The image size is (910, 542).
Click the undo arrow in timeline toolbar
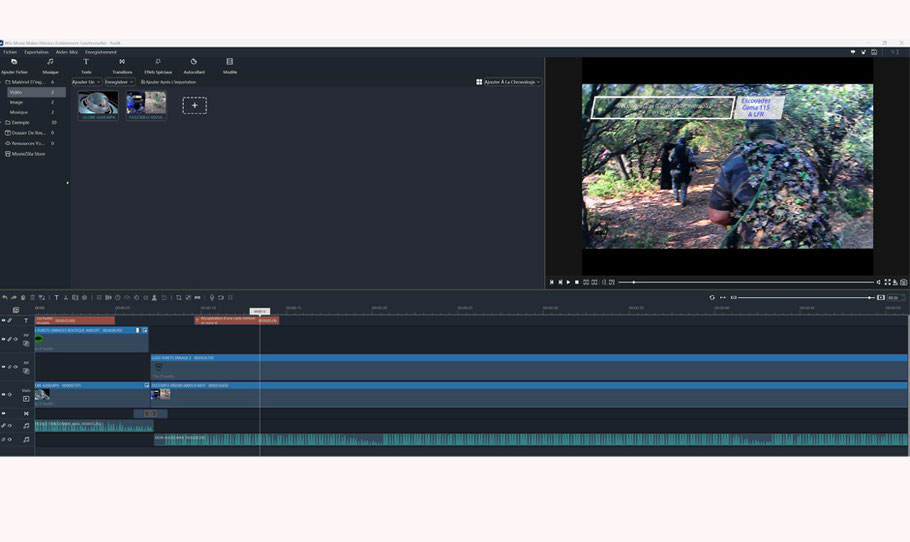tap(5, 298)
